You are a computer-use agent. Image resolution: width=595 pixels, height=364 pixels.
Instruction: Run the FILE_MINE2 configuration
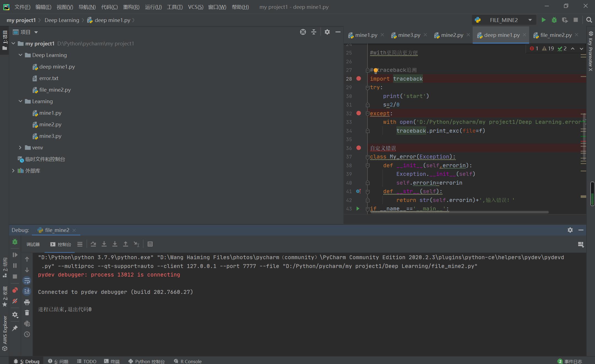click(x=543, y=20)
